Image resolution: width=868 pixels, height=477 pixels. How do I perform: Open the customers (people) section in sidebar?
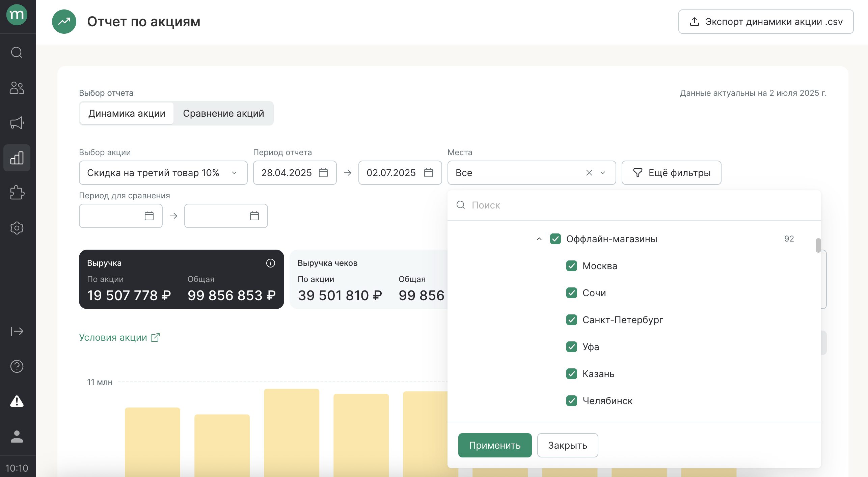click(x=17, y=88)
